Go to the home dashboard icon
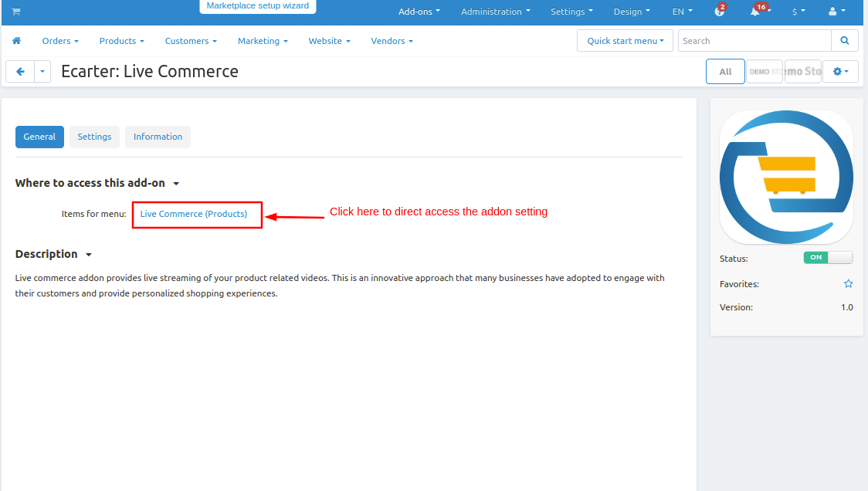Image resolution: width=868 pixels, height=491 pixels. (x=17, y=41)
